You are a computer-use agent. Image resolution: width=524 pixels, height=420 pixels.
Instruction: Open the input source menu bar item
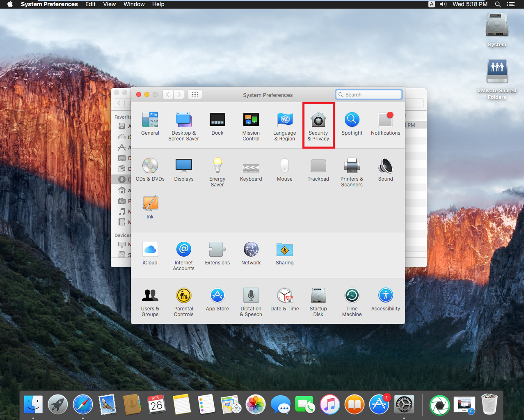click(432, 4)
